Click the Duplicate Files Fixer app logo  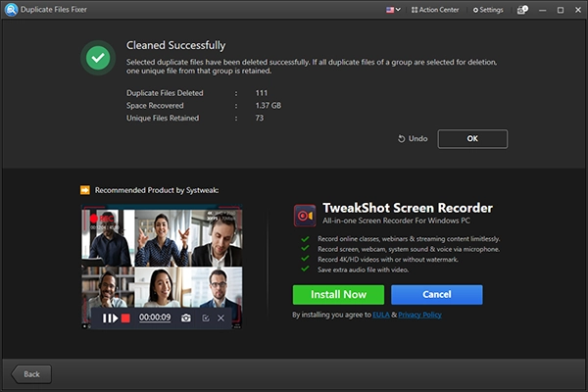[11, 10]
